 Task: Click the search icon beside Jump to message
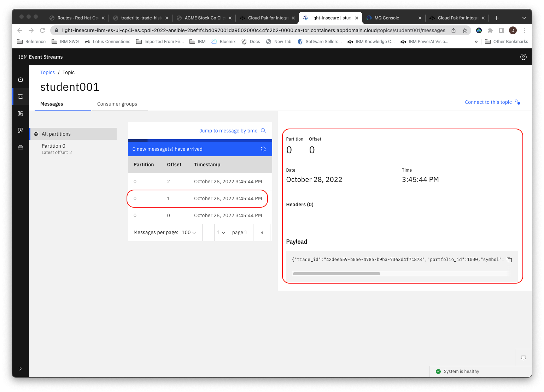(263, 131)
